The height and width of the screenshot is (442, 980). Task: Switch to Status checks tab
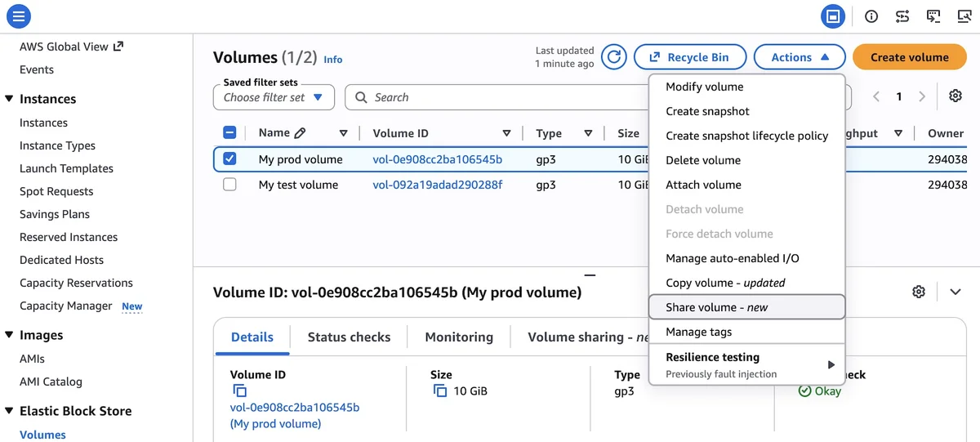349,337
